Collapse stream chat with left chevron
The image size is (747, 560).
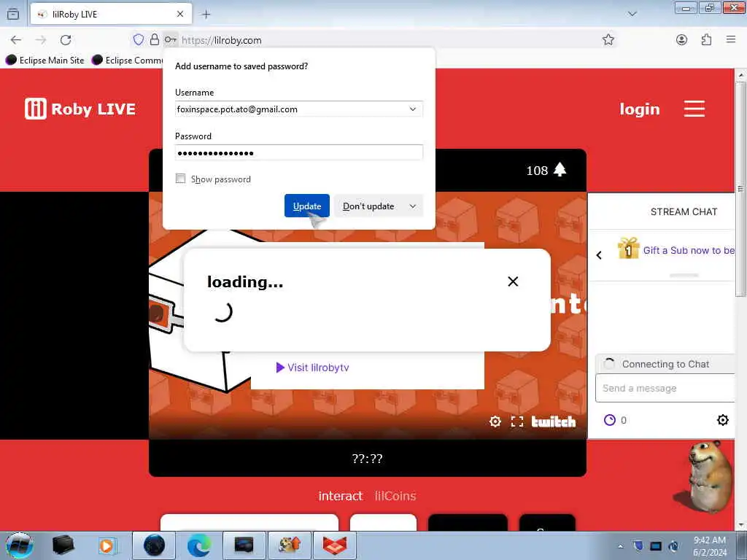(599, 255)
